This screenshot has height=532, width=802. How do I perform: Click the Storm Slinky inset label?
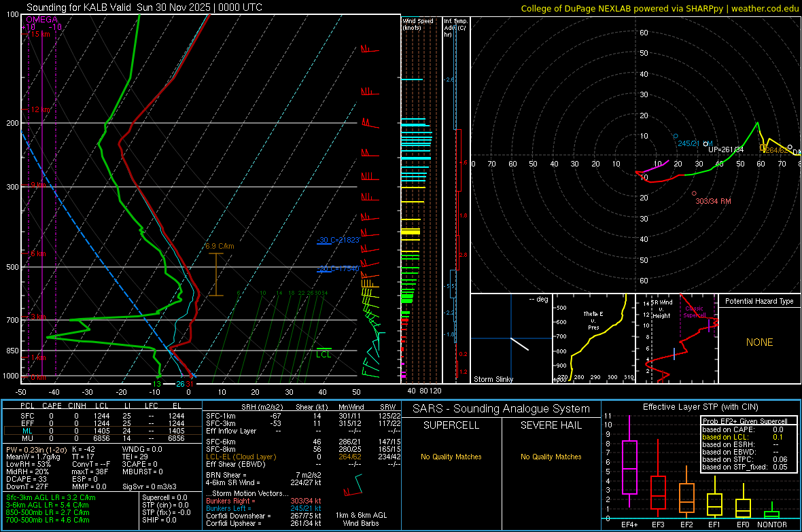click(493, 379)
